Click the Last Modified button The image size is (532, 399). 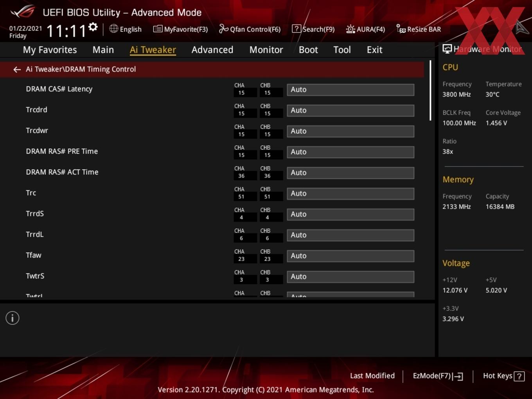pos(372,376)
